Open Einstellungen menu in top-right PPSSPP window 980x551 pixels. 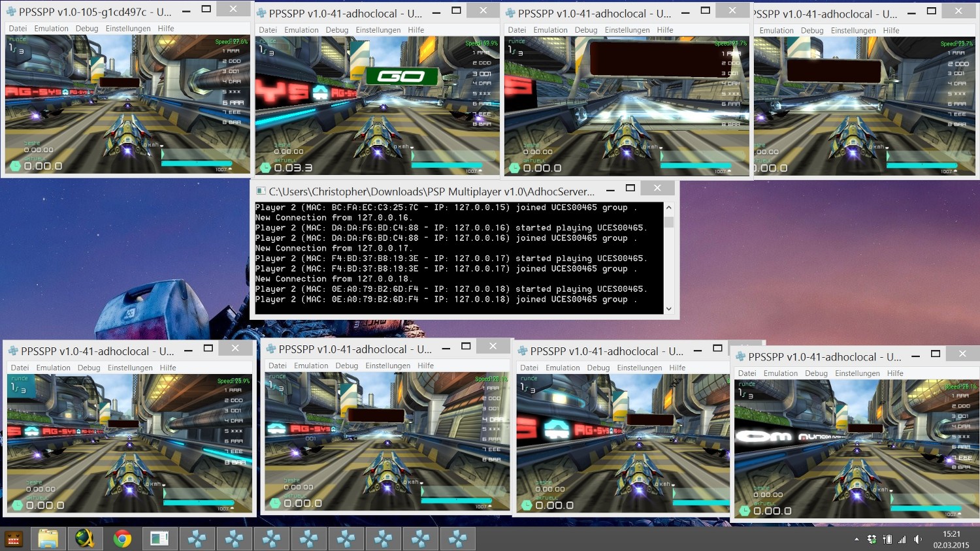pyautogui.click(x=853, y=31)
